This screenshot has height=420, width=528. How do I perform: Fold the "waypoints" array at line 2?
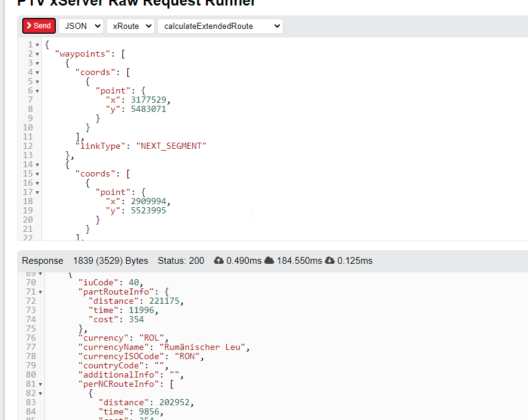coord(37,54)
